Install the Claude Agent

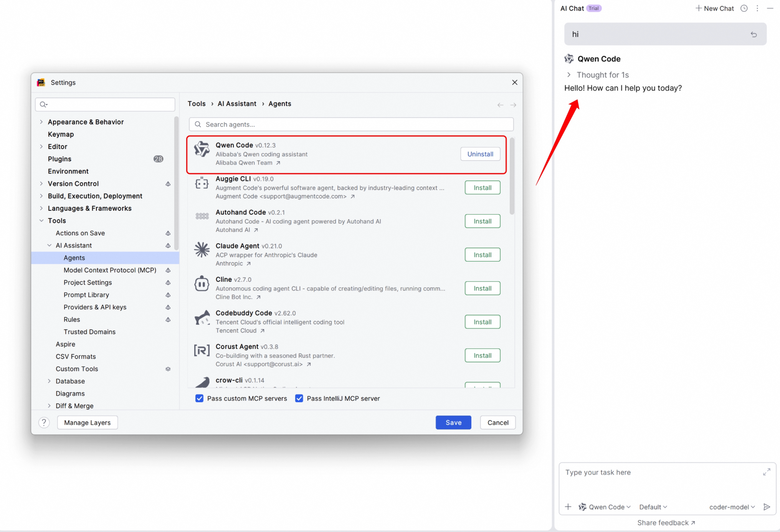pyautogui.click(x=482, y=255)
